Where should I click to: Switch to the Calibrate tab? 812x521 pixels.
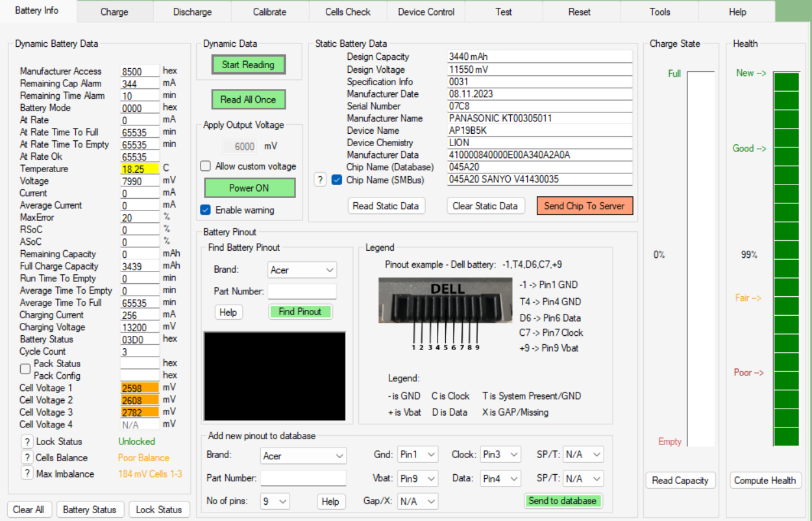269,12
